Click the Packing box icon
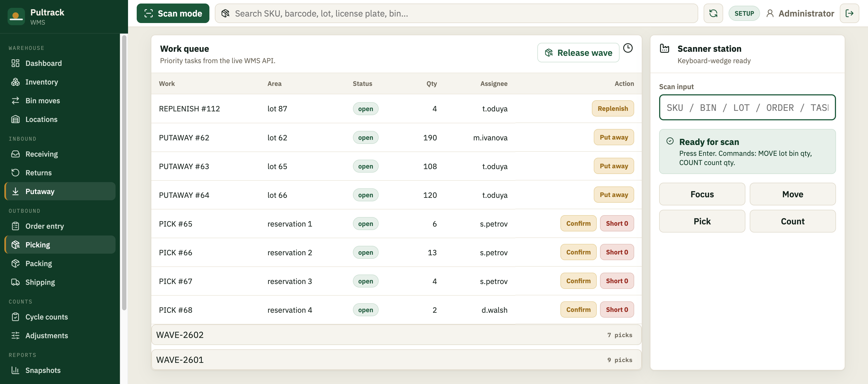The width and height of the screenshot is (868, 384). point(15,263)
